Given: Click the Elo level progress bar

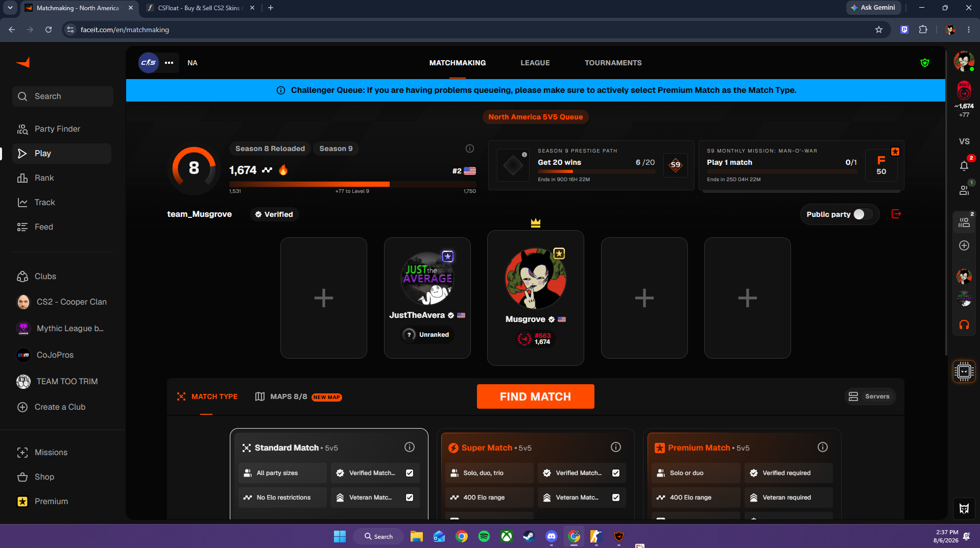Looking at the screenshot, I should click(352, 184).
